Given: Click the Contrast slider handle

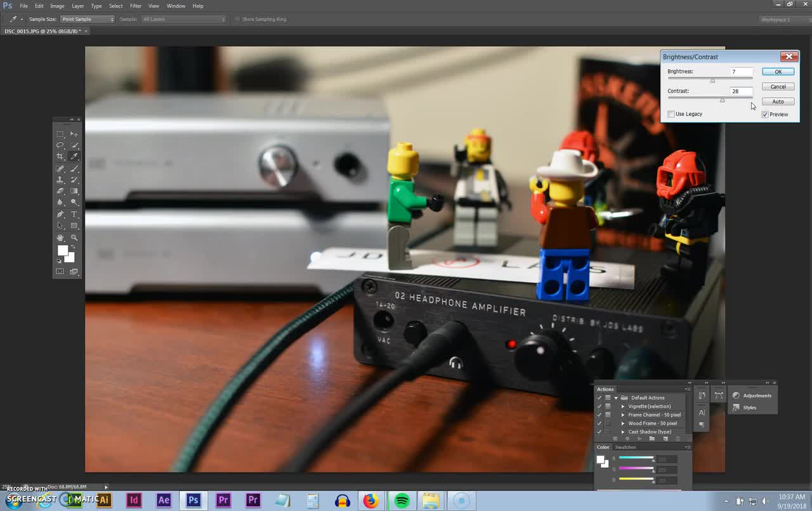Looking at the screenshot, I should [x=722, y=100].
